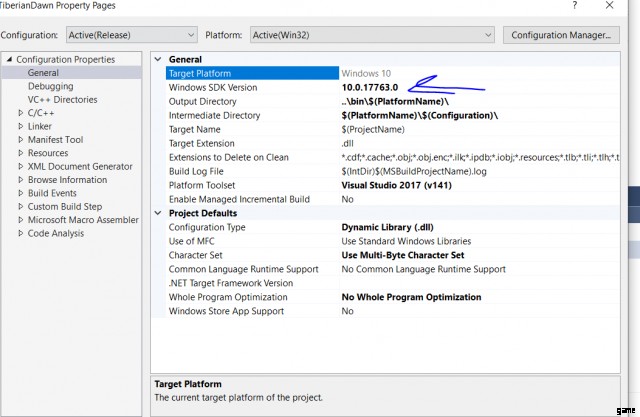Select the Debugging tree item
This screenshot has width=640, height=417.
coord(50,87)
